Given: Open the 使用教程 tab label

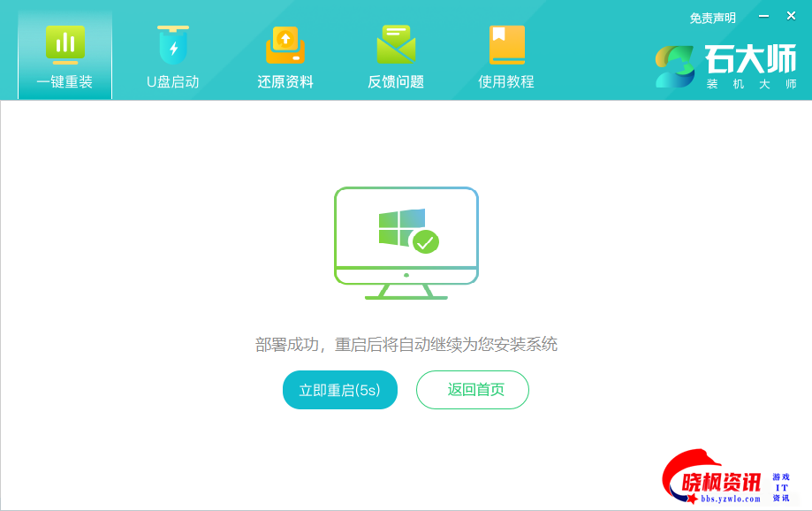Looking at the screenshot, I should (x=506, y=82).
